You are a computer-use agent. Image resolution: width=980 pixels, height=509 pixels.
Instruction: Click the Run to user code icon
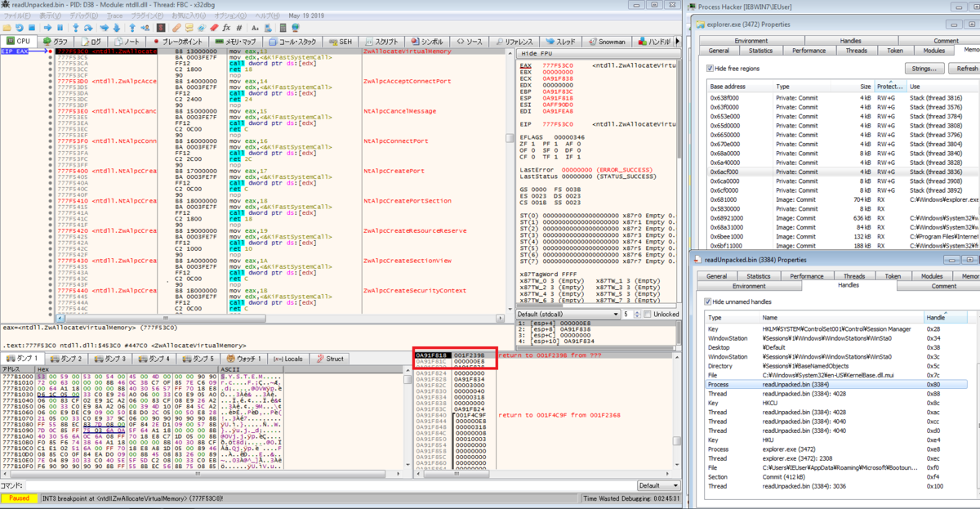pyautogui.click(x=145, y=28)
